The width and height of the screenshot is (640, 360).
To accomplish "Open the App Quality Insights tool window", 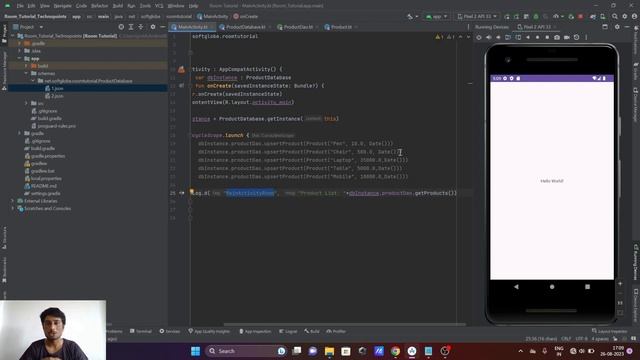I will (209, 331).
